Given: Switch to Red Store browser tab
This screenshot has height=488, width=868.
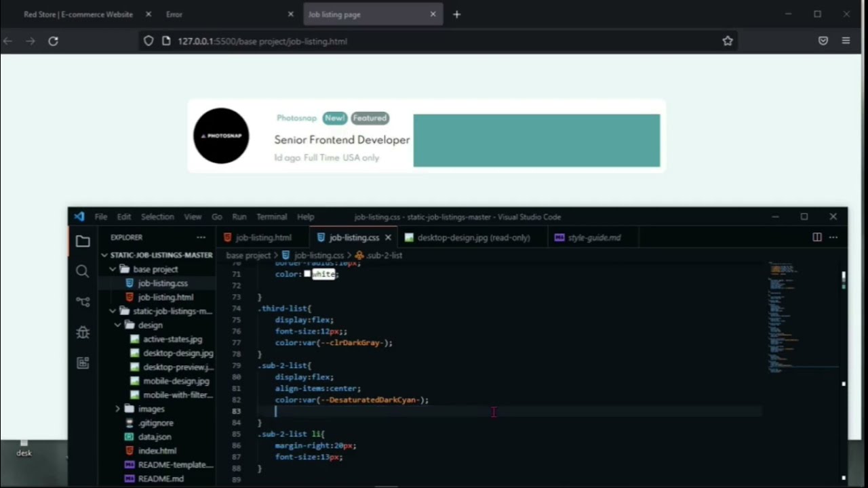Looking at the screenshot, I should point(78,14).
